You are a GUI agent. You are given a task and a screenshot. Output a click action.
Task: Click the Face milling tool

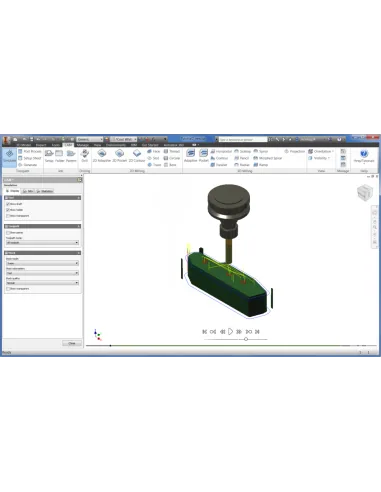tap(154, 151)
